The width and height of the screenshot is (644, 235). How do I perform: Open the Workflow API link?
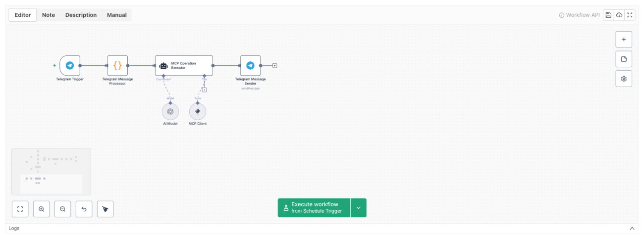(579, 15)
